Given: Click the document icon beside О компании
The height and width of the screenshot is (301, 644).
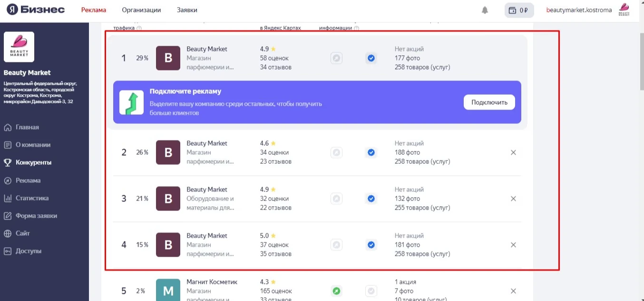Looking at the screenshot, I should coord(8,145).
